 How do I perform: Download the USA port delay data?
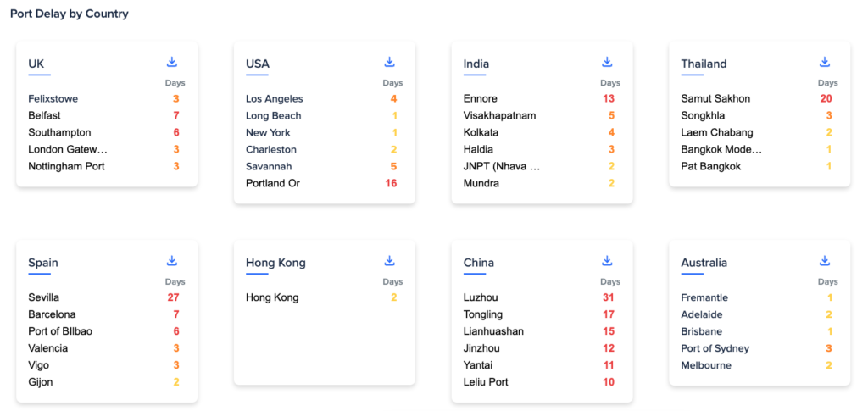tap(390, 63)
